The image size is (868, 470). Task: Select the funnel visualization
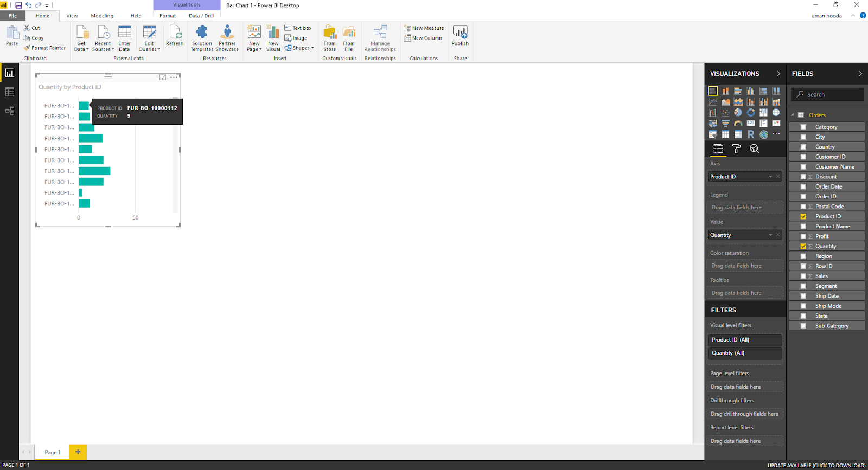point(725,124)
